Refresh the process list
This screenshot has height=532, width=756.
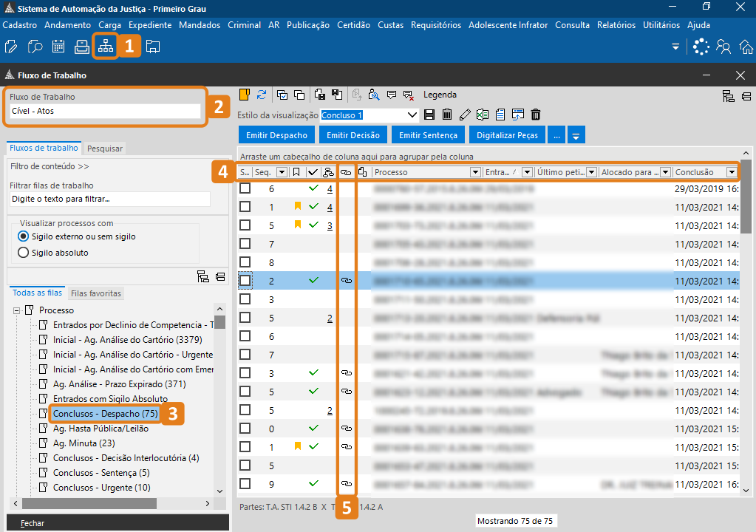[x=262, y=95]
